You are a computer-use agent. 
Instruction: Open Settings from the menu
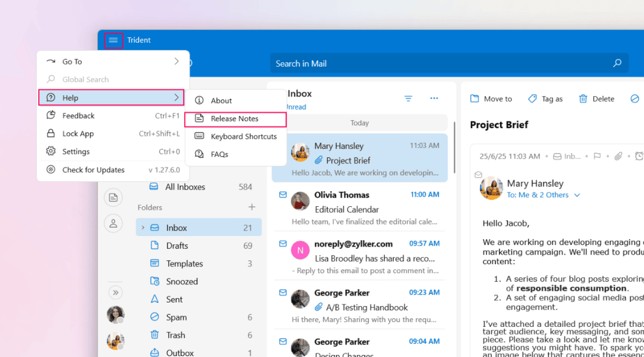[113, 152]
